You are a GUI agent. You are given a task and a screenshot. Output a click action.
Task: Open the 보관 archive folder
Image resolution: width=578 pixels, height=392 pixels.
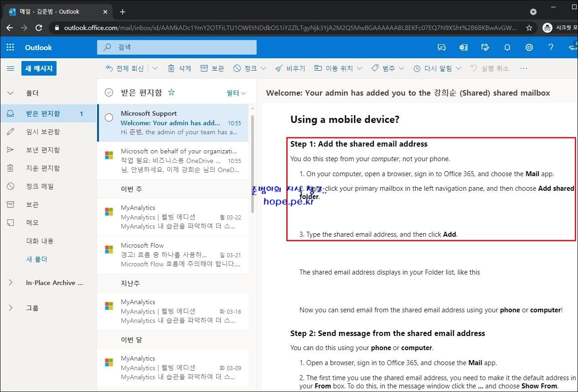click(48, 204)
